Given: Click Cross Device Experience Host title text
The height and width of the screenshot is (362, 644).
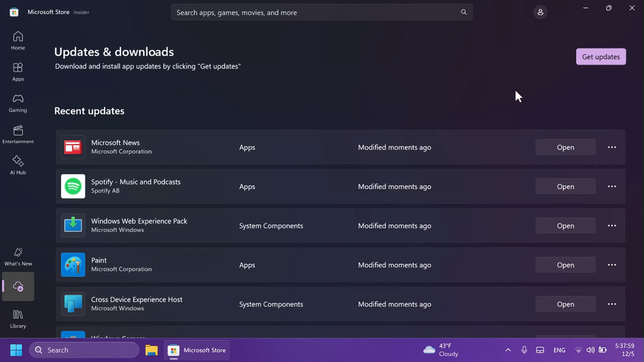Looking at the screenshot, I should (137, 299).
